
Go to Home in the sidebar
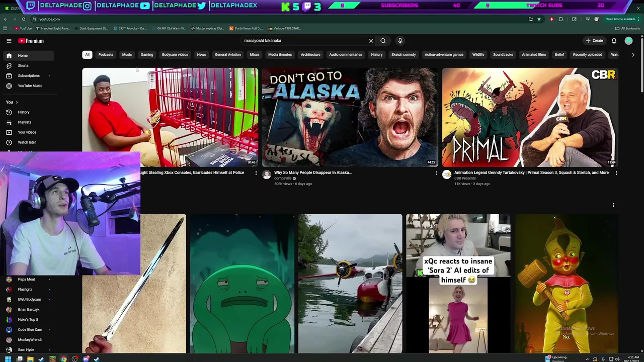[29, 56]
